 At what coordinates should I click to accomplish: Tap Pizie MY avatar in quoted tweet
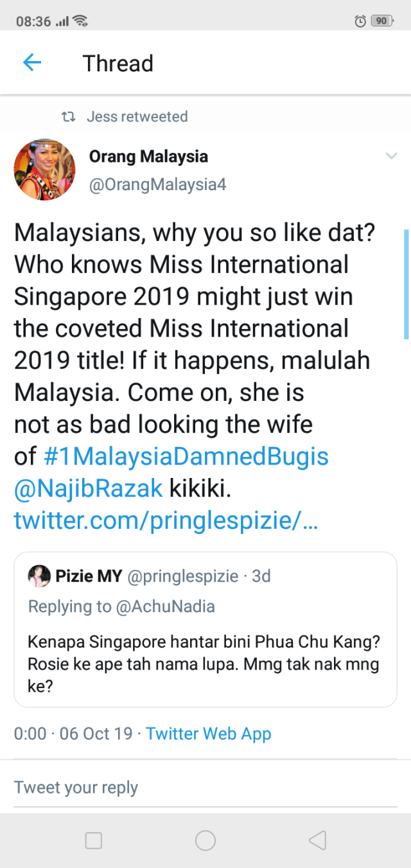point(39,576)
